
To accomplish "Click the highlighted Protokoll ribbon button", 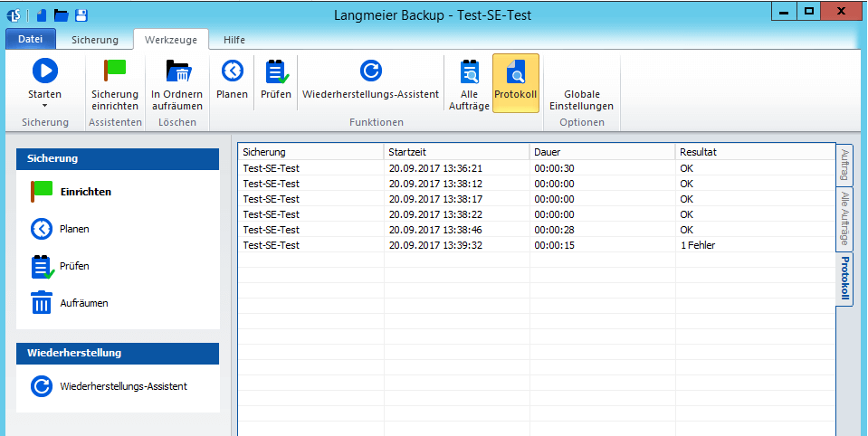I will point(516,83).
